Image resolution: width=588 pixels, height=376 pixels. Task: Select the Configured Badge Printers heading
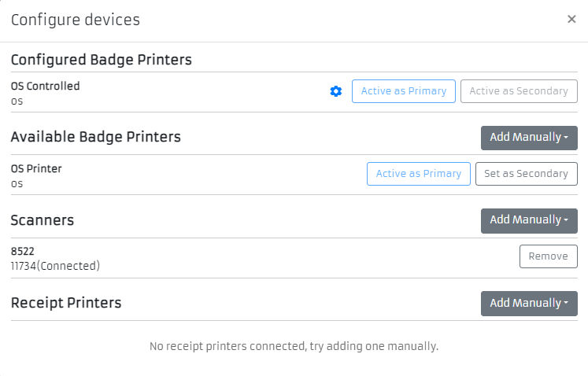click(x=102, y=60)
